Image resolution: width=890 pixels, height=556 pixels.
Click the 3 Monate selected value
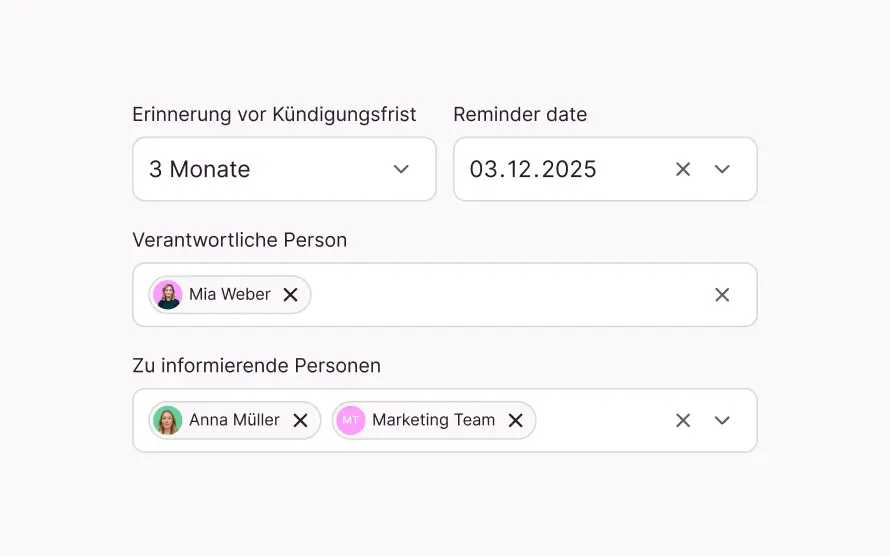pyautogui.click(x=200, y=170)
